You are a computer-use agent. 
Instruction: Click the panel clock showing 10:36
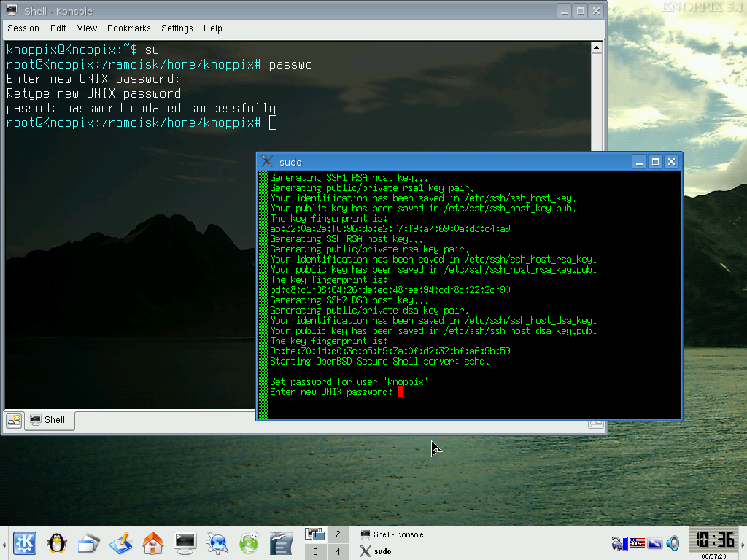tap(715, 540)
